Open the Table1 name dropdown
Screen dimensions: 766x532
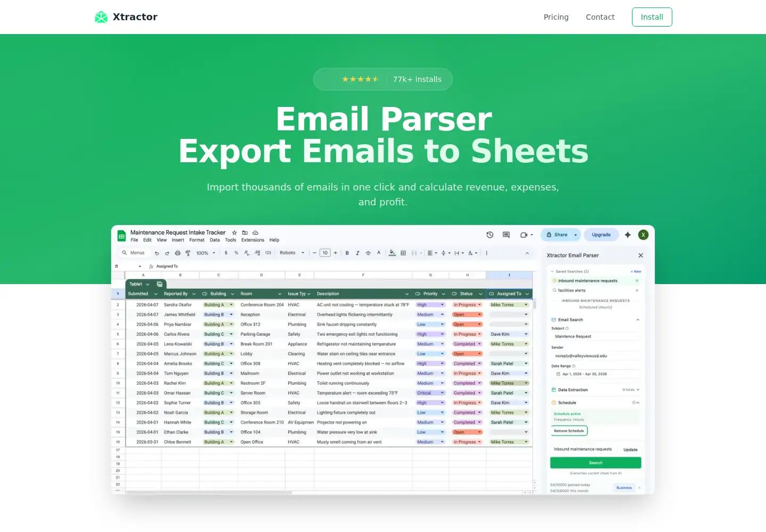coord(148,284)
